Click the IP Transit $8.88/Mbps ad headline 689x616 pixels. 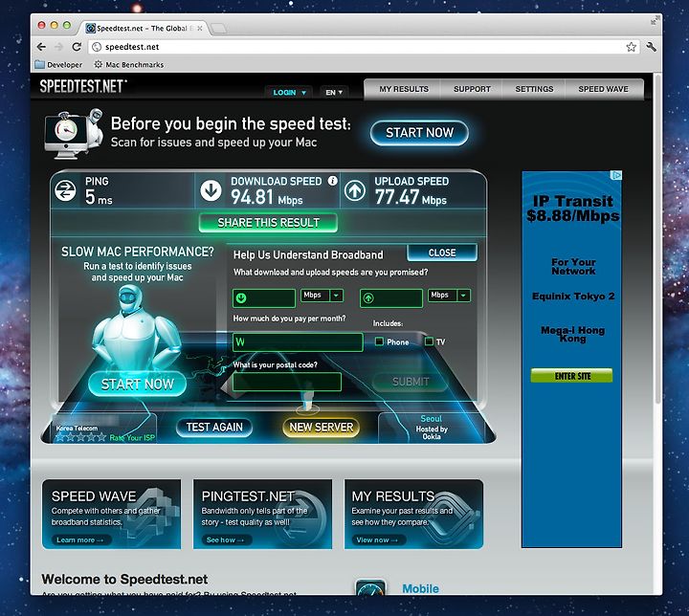(x=572, y=209)
